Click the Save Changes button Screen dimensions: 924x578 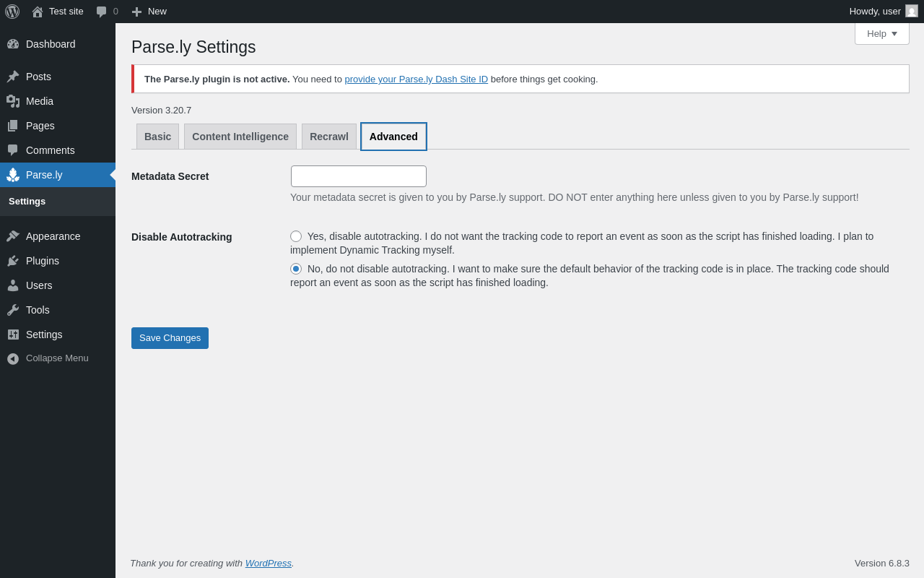(170, 338)
